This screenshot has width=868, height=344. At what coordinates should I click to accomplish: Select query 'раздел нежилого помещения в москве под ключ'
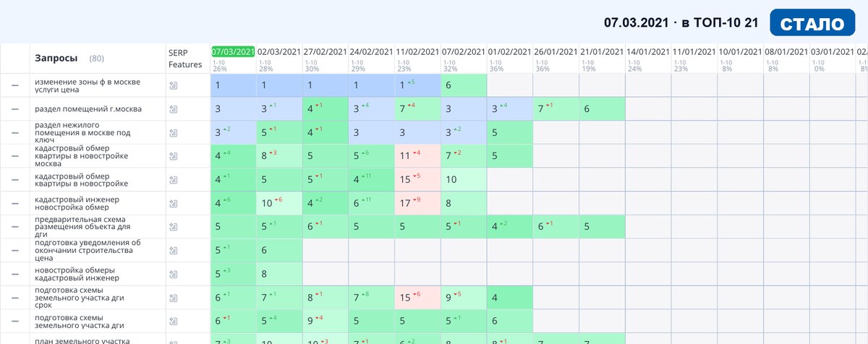coord(82,133)
